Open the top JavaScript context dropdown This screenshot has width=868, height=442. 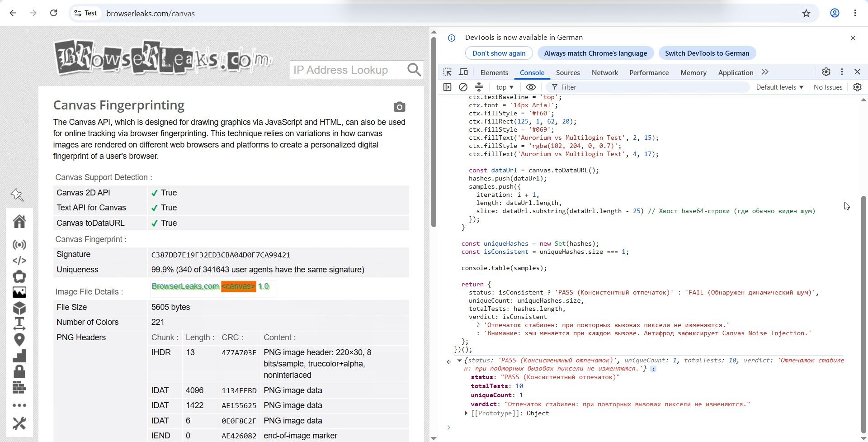505,87
